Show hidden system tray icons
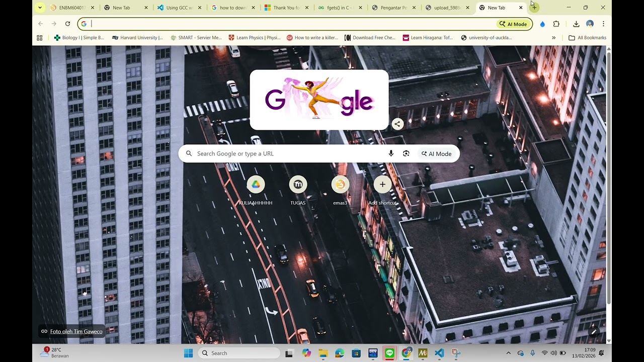Viewport: 644px width, 362px height. point(508,353)
